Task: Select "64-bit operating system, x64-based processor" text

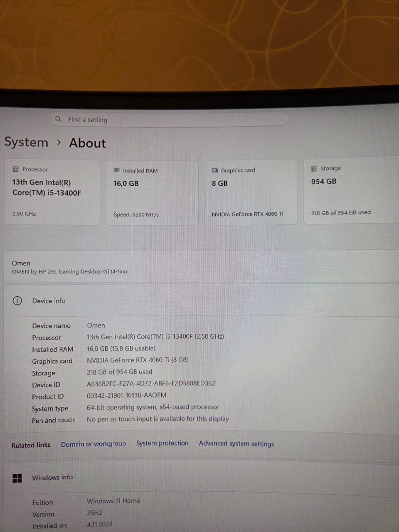Action: pos(153,407)
